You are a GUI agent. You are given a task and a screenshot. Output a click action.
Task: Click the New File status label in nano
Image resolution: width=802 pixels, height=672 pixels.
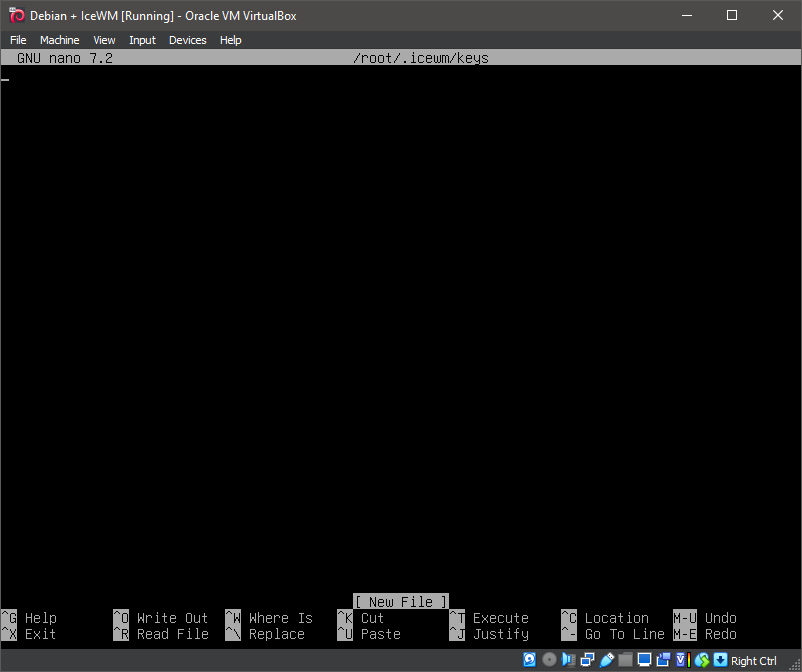(x=400, y=600)
